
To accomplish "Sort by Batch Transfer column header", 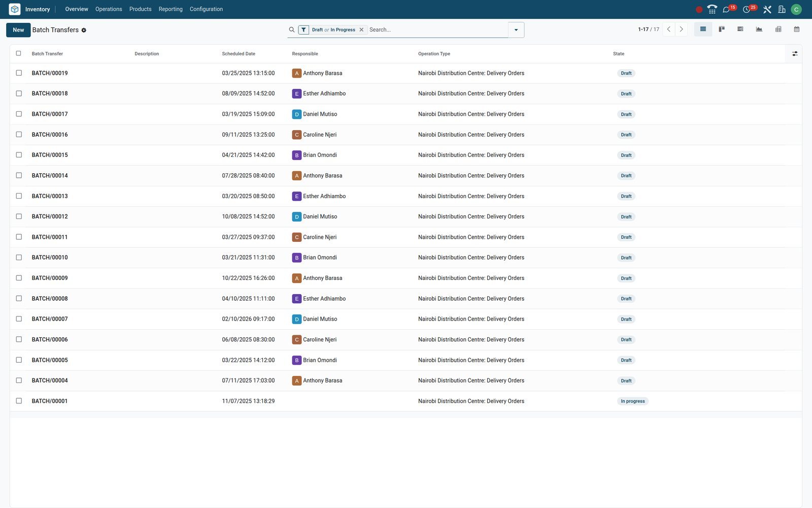I will (x=47, y=54).
